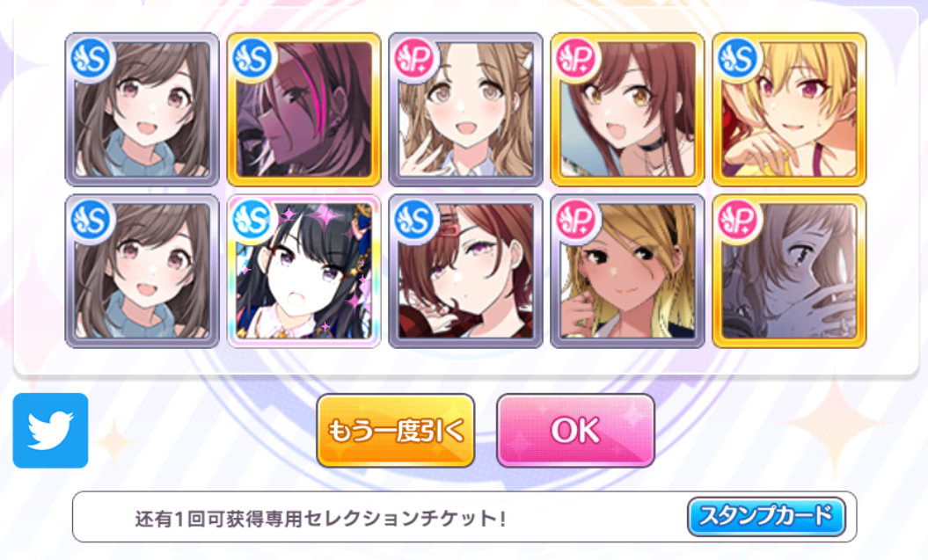The height and width of the screenshot is (560, 928).
Task: Click the selection ticket notice text bar
Action: [464, 517]
